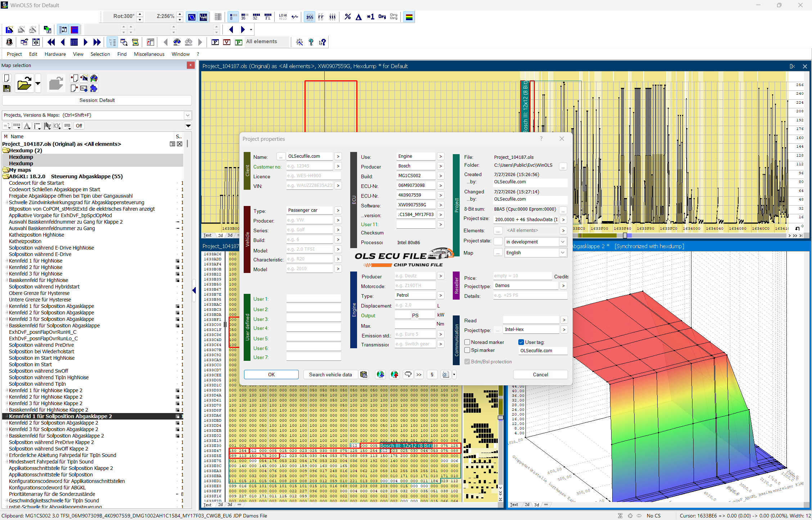Viewport: 812px width, 520px height.
Task: Select 32 bit data view icon
Action: click(256, 17)
